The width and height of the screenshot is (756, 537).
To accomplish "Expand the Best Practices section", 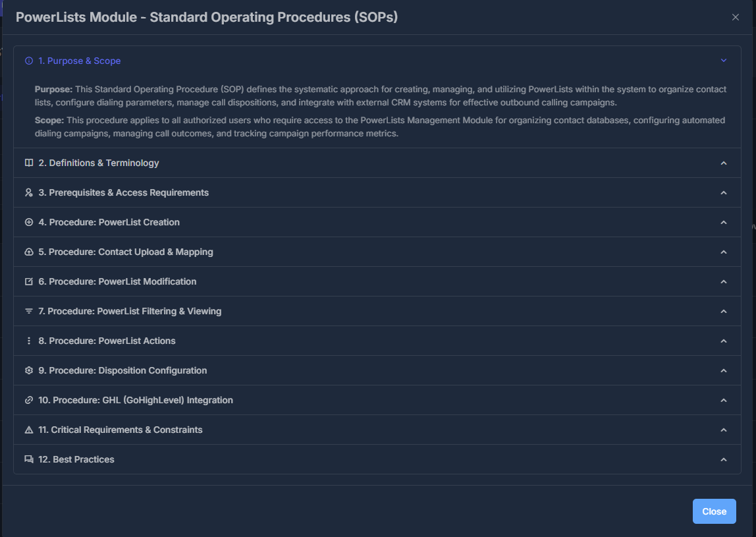I will click(x=723, y=459).
